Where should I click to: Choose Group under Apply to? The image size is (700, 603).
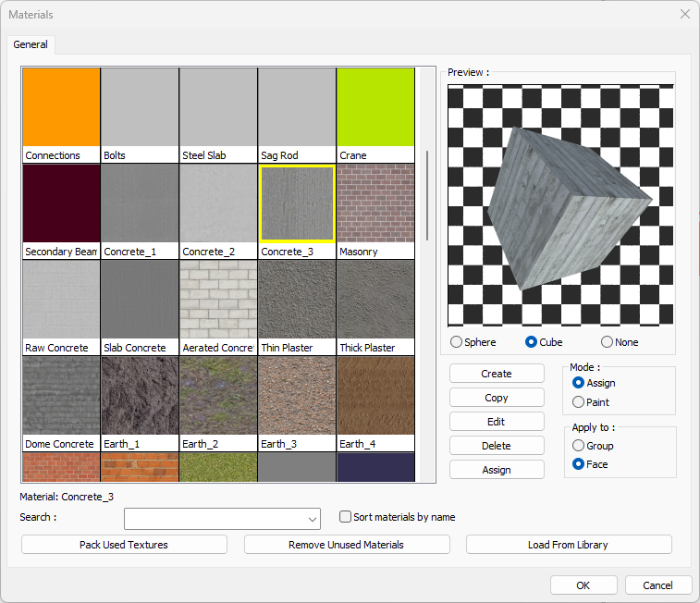[579, 446]
